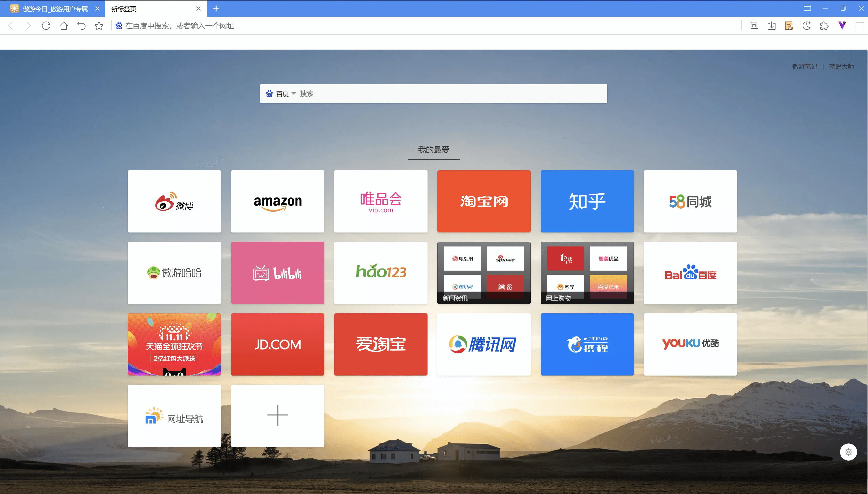This screenshot has height=494, width=868.
Task: Expand the 新闻资讯 folder tile
Action: pyautogui.click(x=484, y=273)
